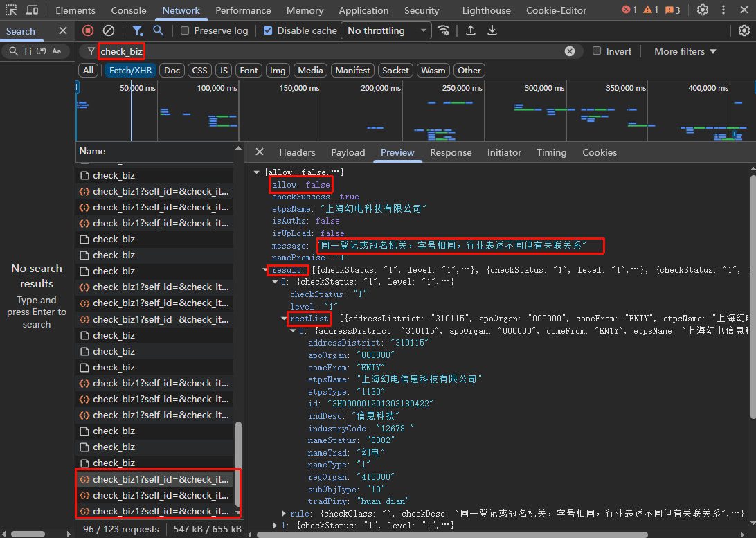
Task: Toggle the Media type filter
Action: [310, 71]
